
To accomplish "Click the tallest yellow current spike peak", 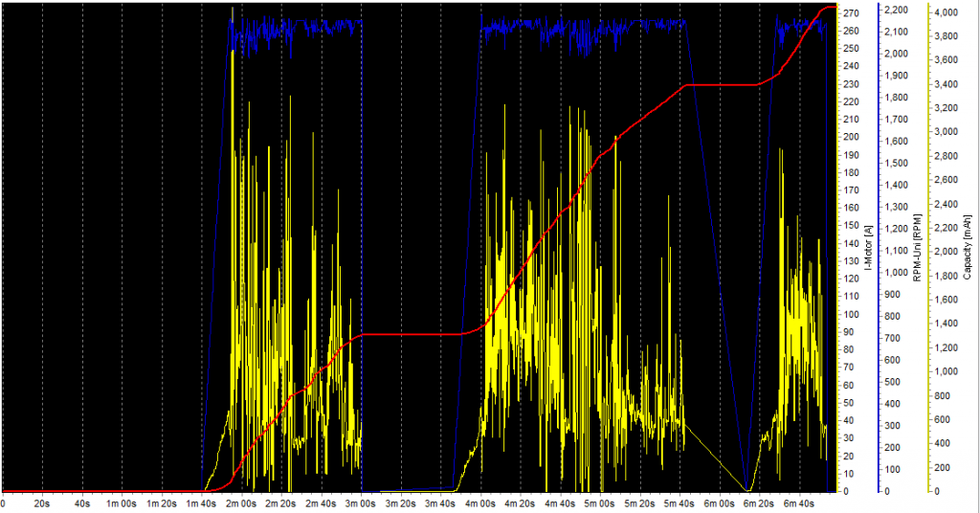I will [233, 10].
